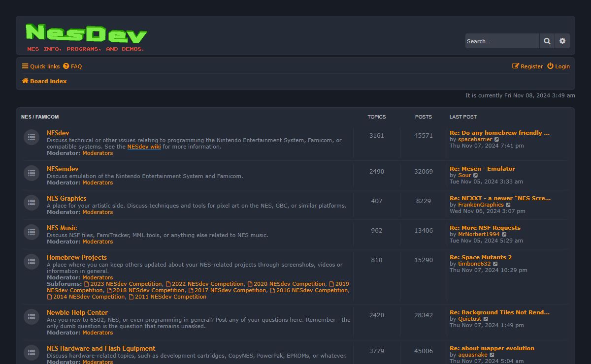The image size is (591, 364).
Task: Click the NES / FAMICOM category heading
Action: coord(40,117)
